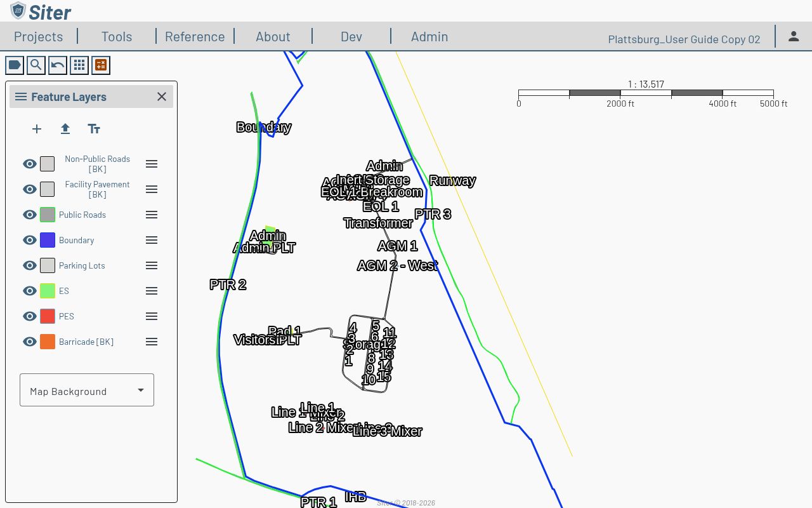Viewport: 812px width, 508px height.
Task: Click the AGM 2 - West map label
Action: (397, 265)
